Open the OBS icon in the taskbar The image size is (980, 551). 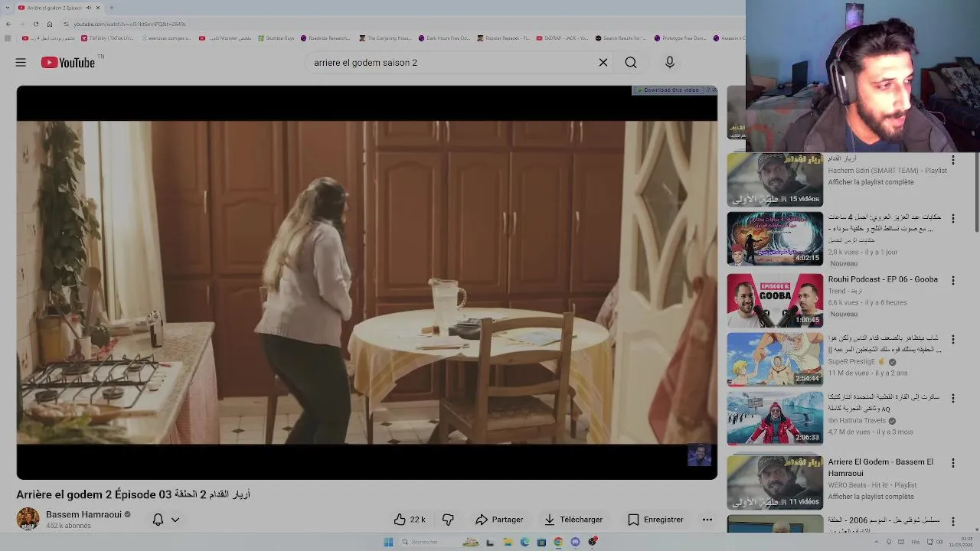tap(593, 542)
